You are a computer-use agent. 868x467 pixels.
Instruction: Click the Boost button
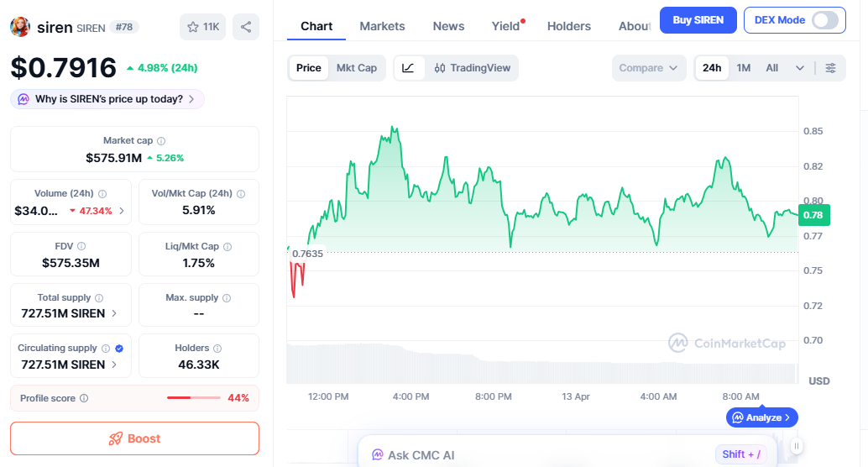tap(134, 438)
